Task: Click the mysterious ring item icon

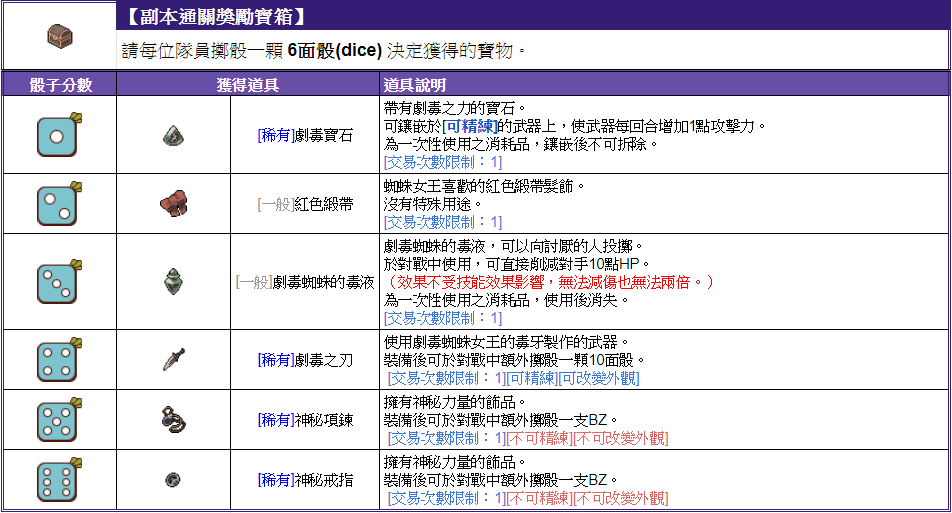Action: (x=173, y=480)
